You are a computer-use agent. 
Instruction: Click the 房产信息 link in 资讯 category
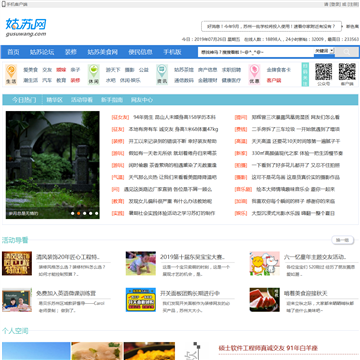coord(208,70)
